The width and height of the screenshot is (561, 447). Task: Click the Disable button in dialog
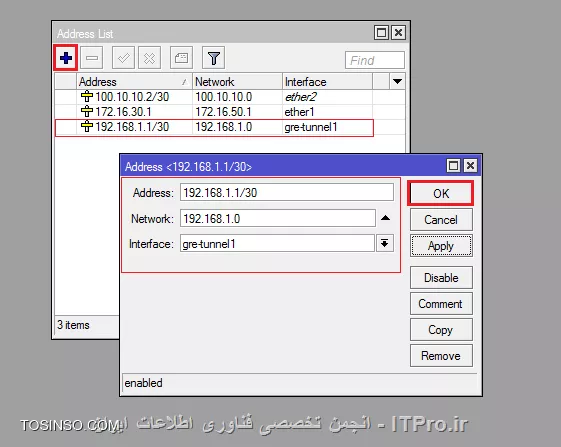[x=441, y=277]
